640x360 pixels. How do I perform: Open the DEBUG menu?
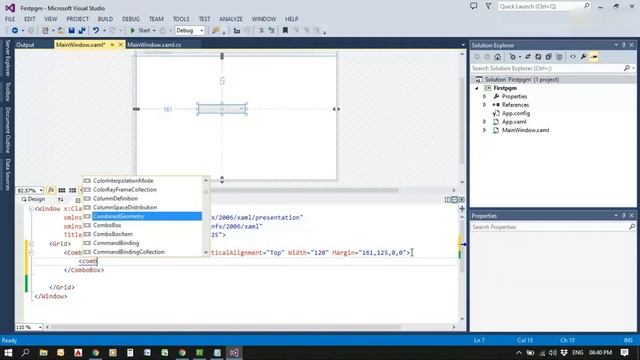pos(131,19)
